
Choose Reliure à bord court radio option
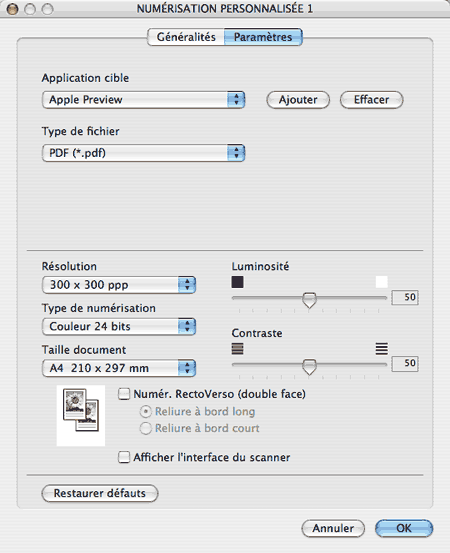[145, 428]
